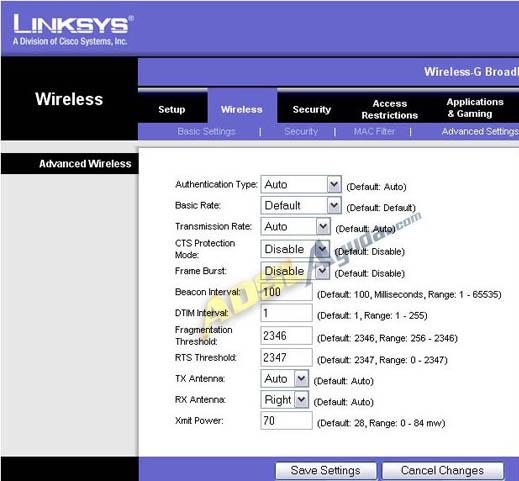Open the Security main tab

click(x=312, y=109)
